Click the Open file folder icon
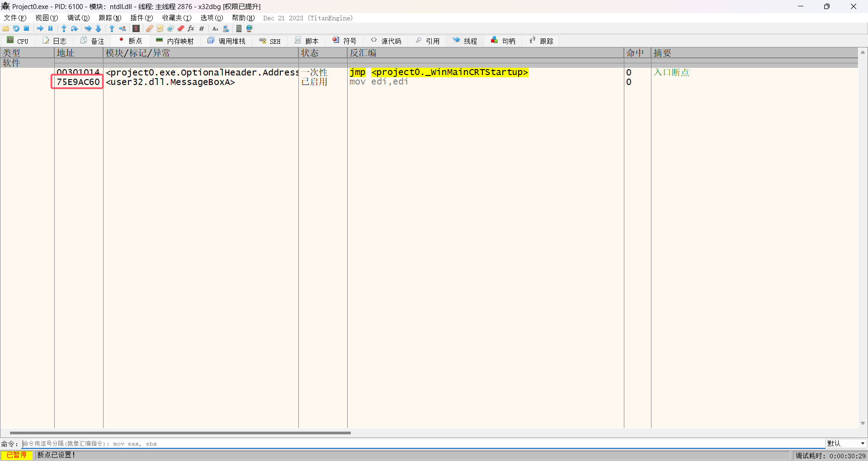 6,28
